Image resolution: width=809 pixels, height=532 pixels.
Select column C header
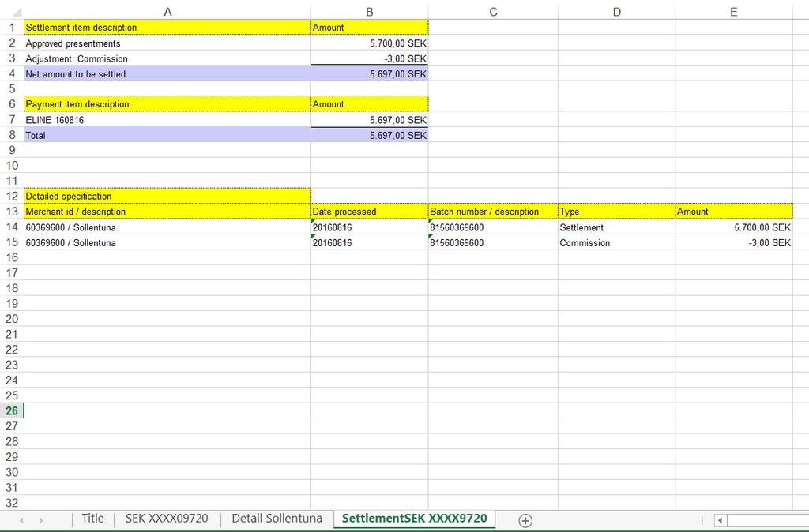click(493, 12)
